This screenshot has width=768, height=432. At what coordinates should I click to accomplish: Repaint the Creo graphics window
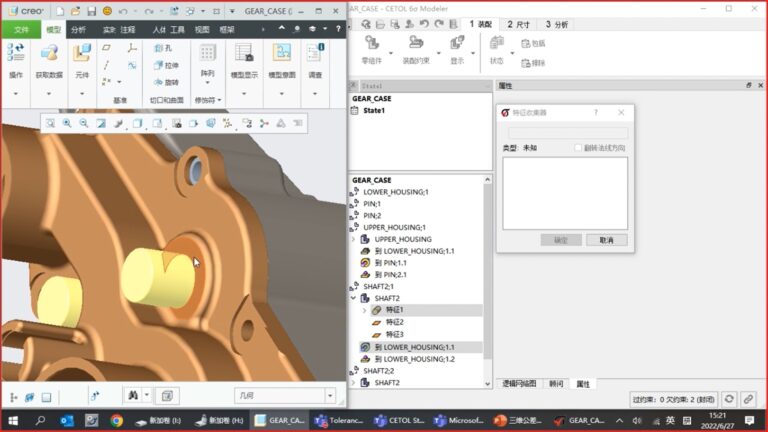coord(101,123)
